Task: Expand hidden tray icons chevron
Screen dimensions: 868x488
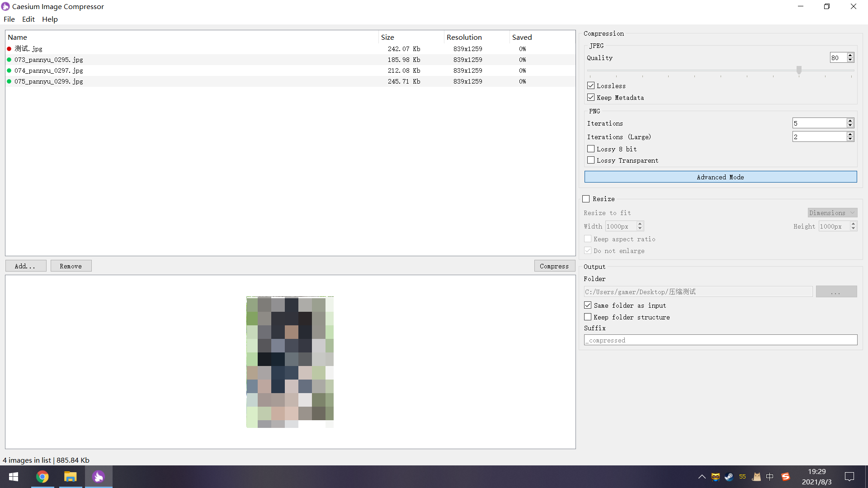Action: pos(702,477)
